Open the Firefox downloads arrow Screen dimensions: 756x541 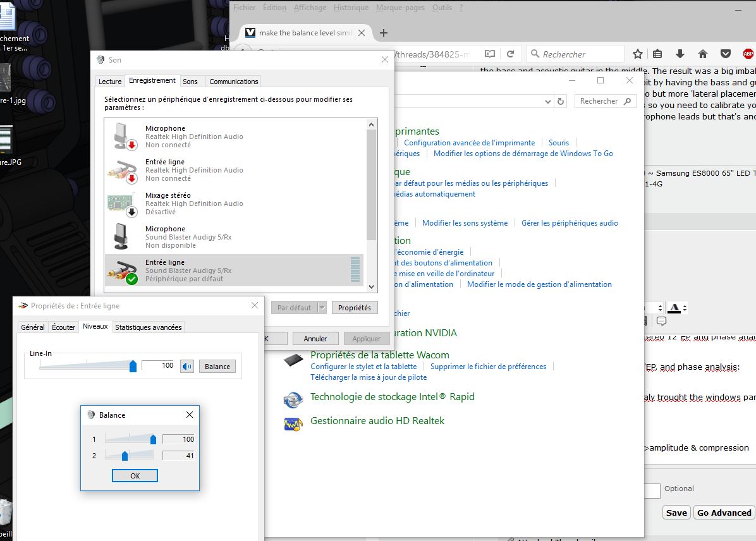pyautogui.click(x=680, y=54)
